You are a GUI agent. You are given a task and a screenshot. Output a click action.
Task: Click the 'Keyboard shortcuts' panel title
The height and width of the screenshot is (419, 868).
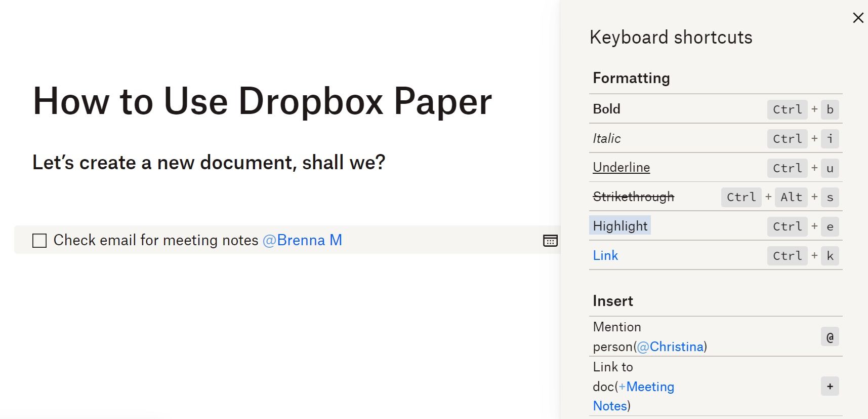tap(671, 37)
